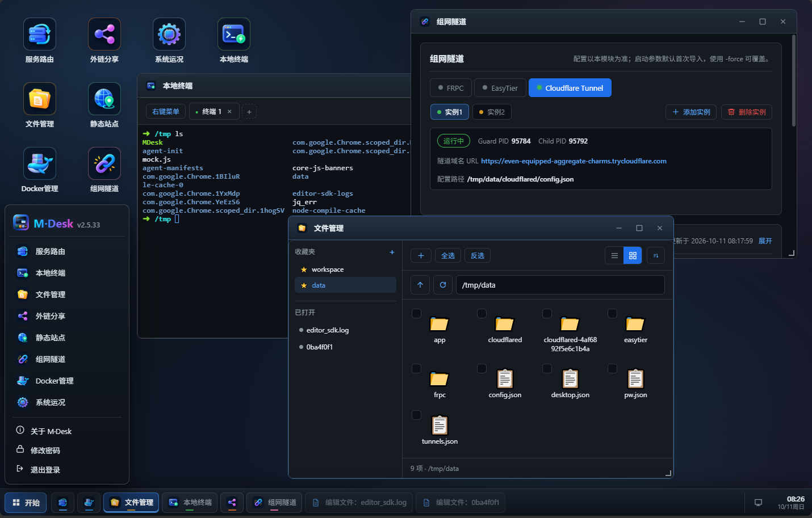Viewport: 812px width, 518px height.
Task: Launch the 系统运况 desktop icon
Action: tap(169, 41)
